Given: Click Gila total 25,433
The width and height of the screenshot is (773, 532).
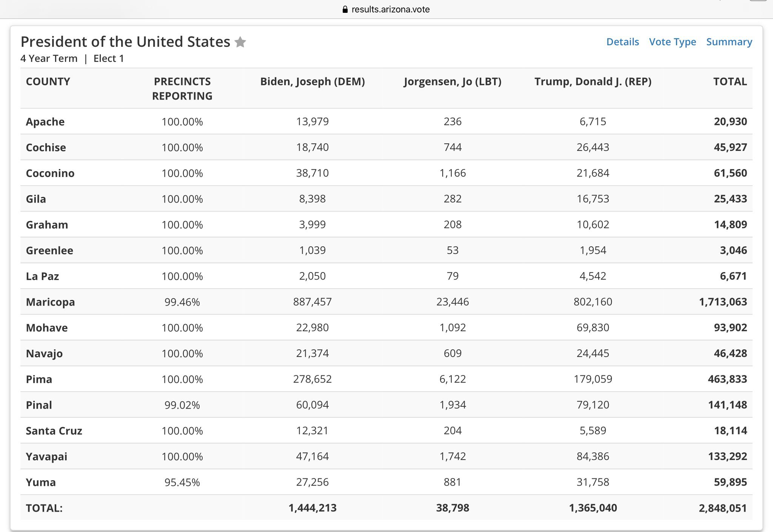Looking at the screenshot, I should click(x=730, y=199).
